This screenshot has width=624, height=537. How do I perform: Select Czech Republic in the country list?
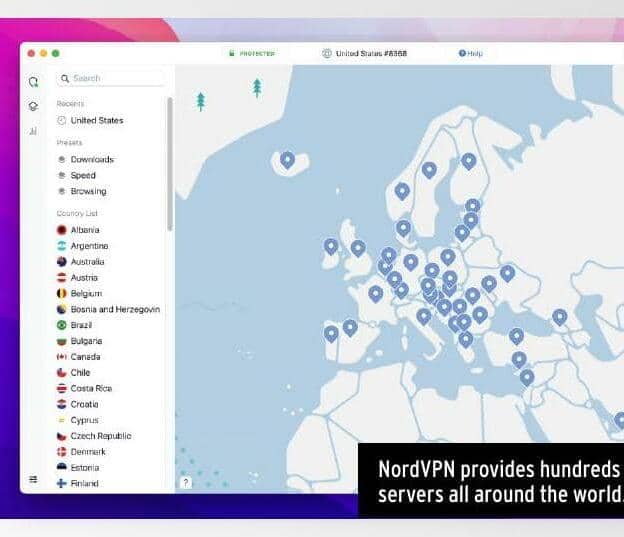tap(94, 436)
